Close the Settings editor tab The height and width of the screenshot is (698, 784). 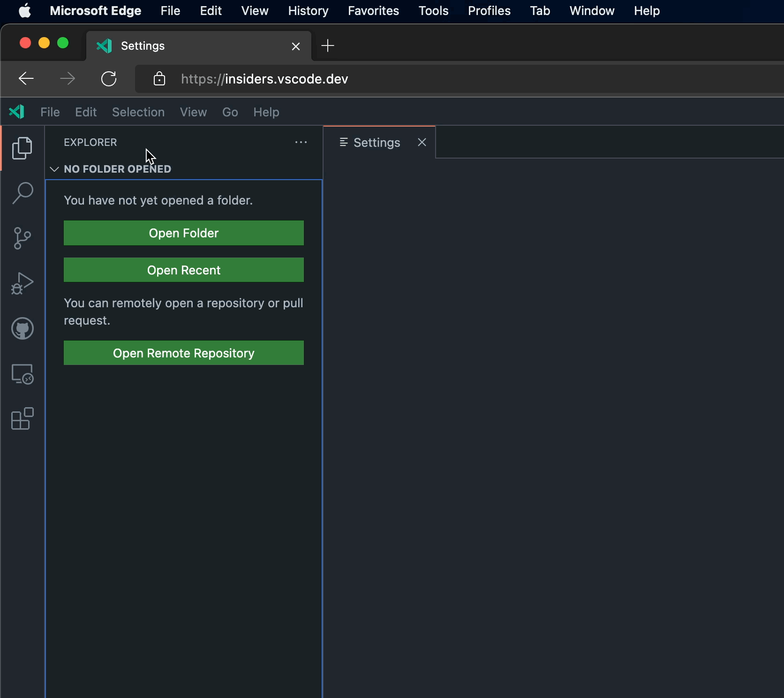point(422,142)
